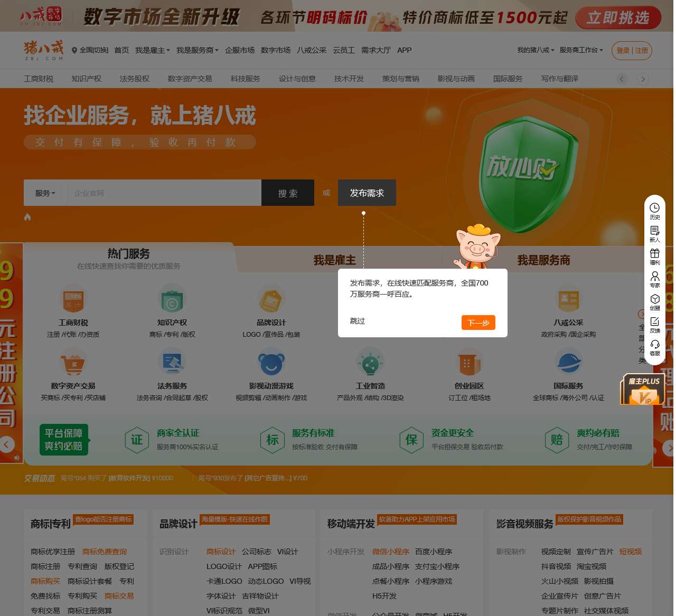
Task: Go to next slide on right banner
Action: pos(669,448)
